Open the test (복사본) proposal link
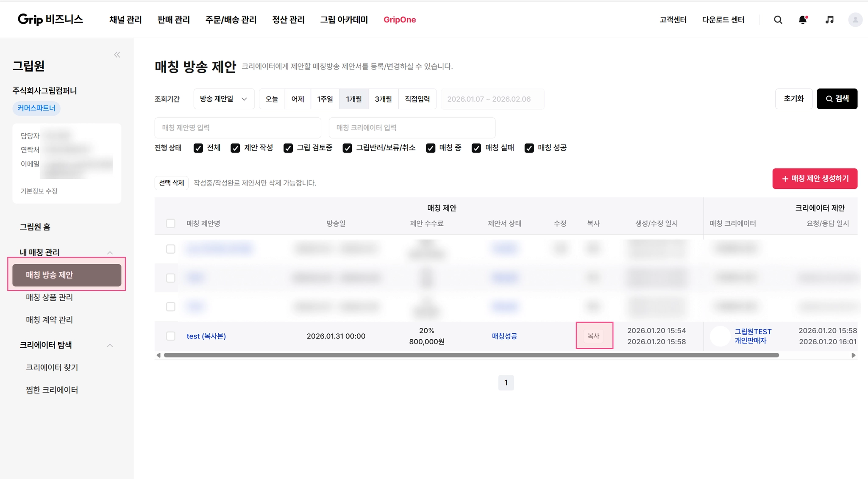The height and width of the screenshot is (479, 868). pyautogui.click(x=206, y=336)
